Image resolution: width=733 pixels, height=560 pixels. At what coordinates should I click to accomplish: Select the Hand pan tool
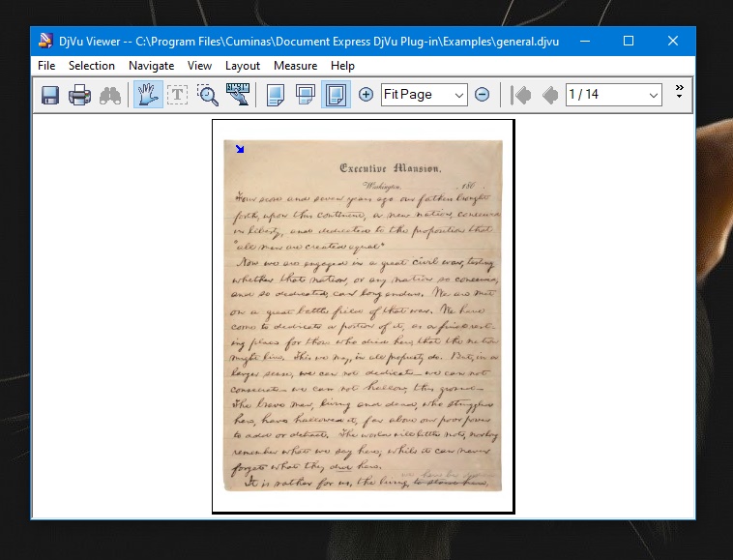coord(148,95)
